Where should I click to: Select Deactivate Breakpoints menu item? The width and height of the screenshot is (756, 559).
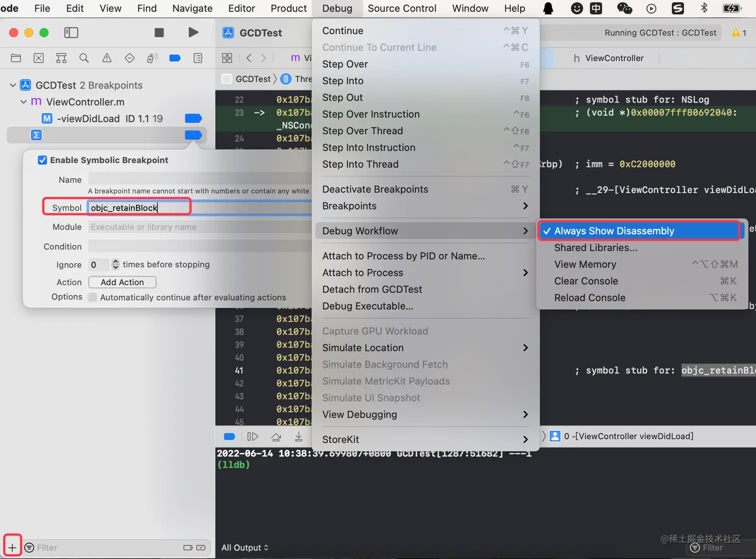[425, 189]
